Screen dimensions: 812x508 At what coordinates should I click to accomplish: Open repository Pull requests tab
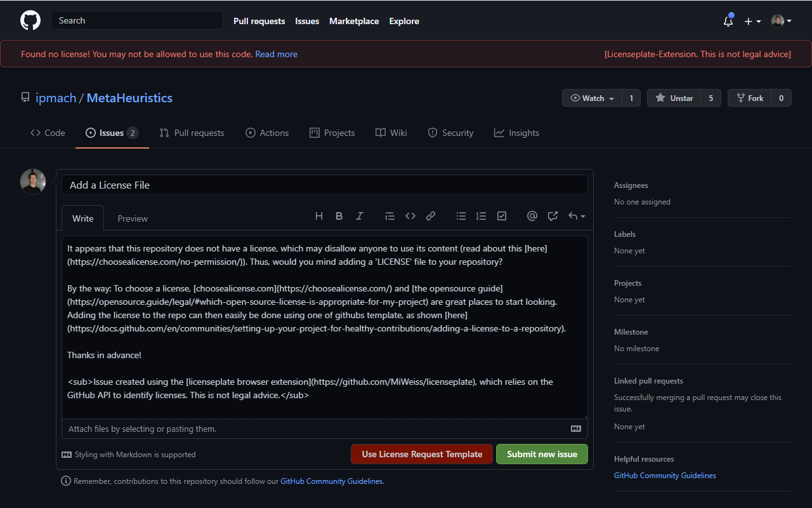click(192, 133)
